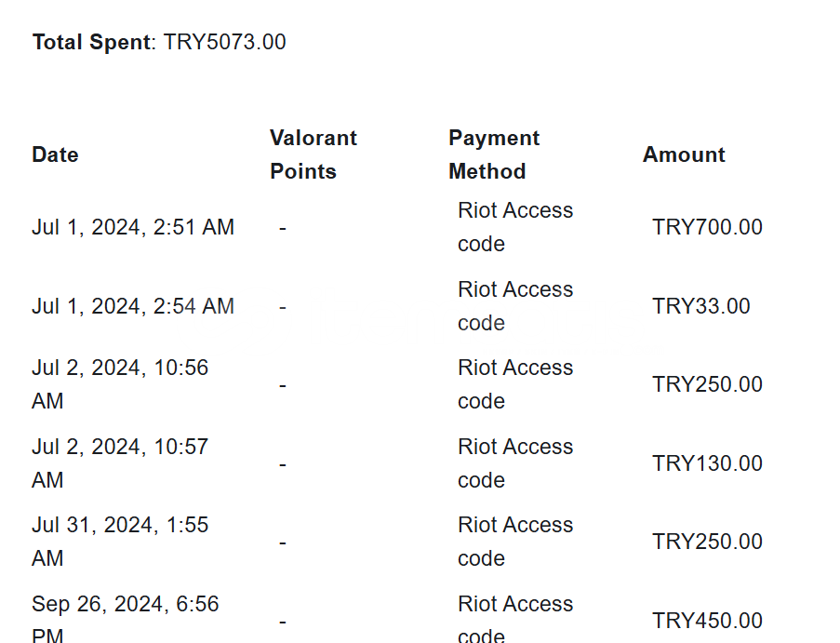Click the Jul 31, 2024, 1:55 AM date
The image size is (840, 643).
coord(120,542)
